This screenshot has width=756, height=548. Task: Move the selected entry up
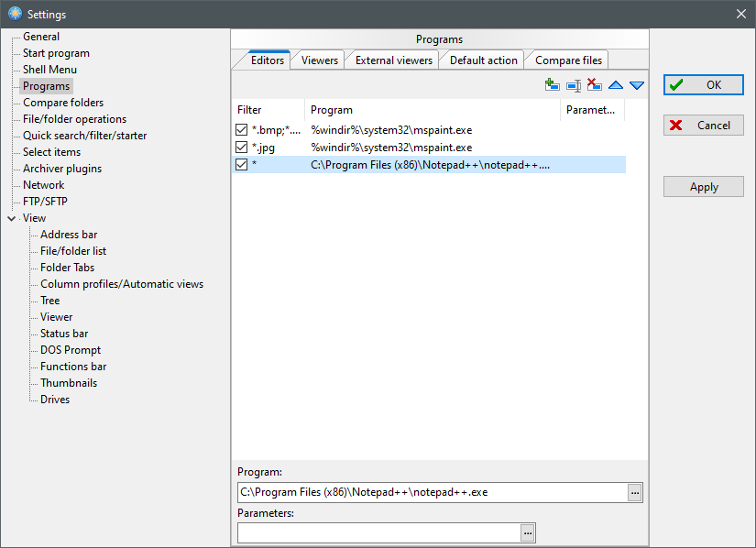coord(616,84)
